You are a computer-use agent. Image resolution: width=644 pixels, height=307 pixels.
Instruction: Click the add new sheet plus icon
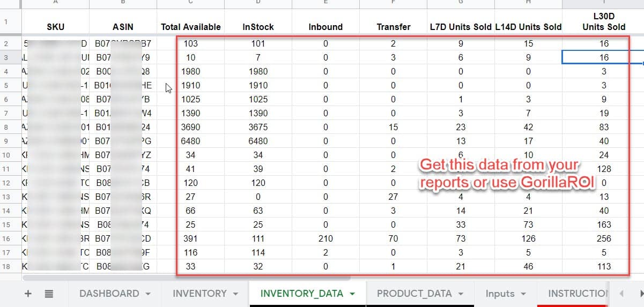(x=28, y=294)
